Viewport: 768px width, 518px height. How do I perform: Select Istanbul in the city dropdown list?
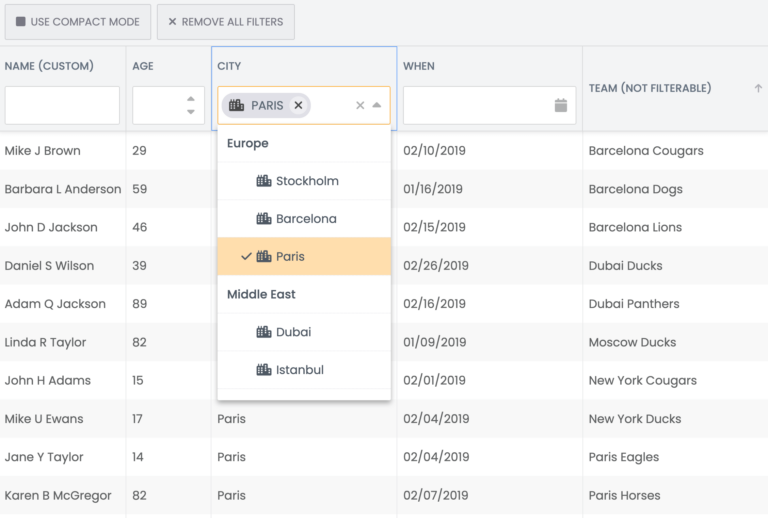(304, 370)
